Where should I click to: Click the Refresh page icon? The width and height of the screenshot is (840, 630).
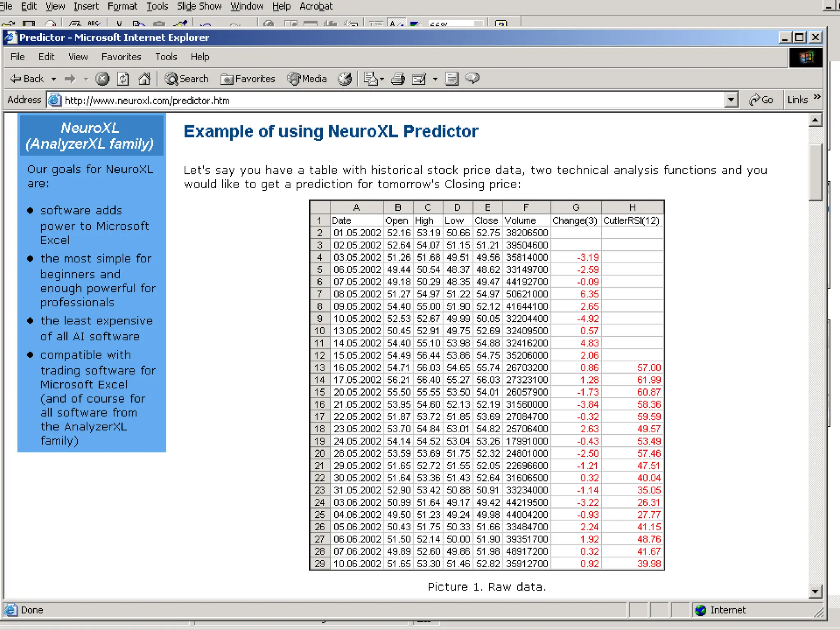tap(123, 79)
